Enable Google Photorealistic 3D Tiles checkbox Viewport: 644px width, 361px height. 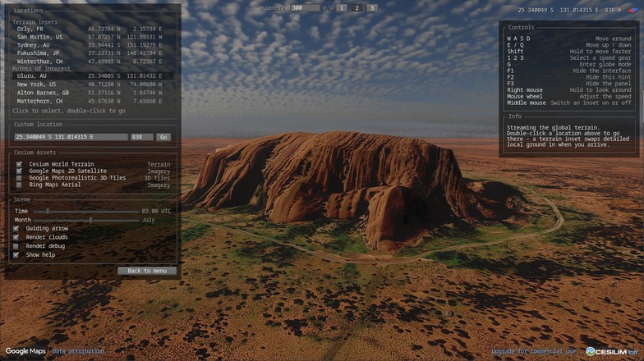point(19,178)
